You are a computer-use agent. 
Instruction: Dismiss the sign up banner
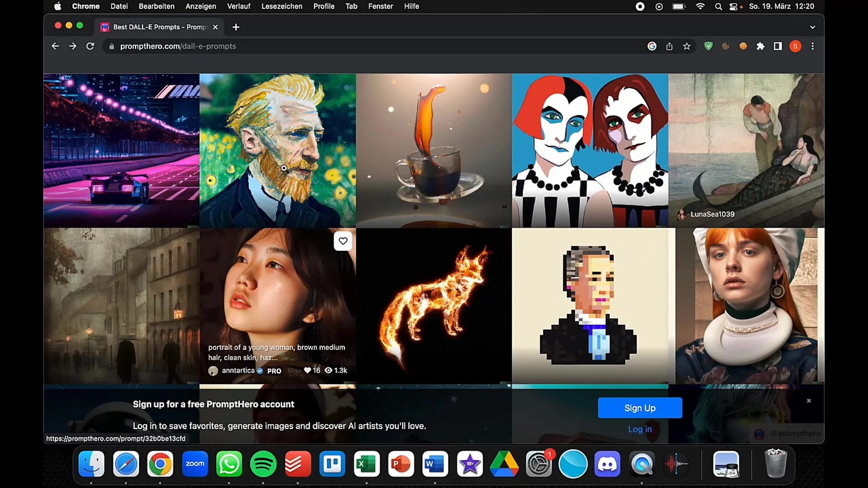click(x=809, y=401)
